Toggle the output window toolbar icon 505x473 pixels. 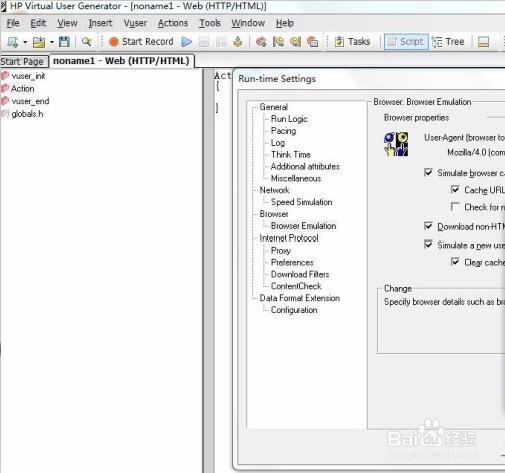pos(483,42)
